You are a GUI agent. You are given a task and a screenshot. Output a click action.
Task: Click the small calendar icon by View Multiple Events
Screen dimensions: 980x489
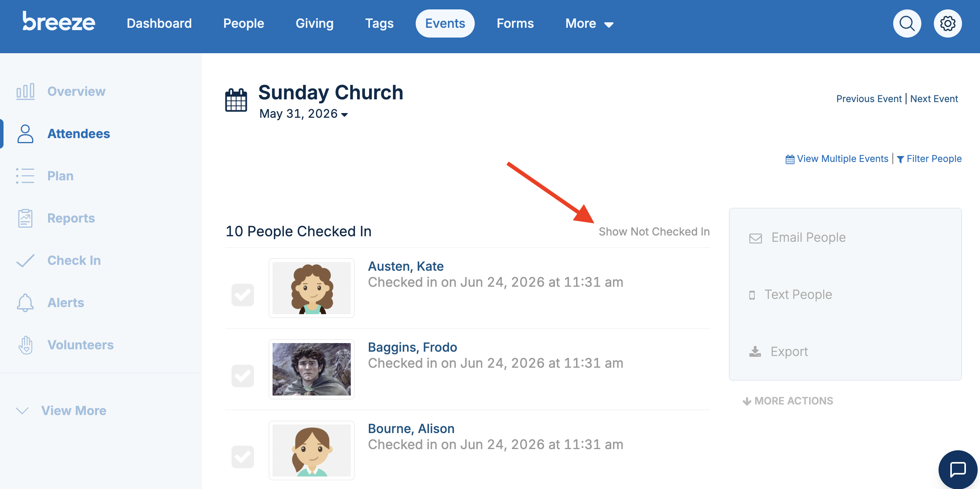pos(790,159)
